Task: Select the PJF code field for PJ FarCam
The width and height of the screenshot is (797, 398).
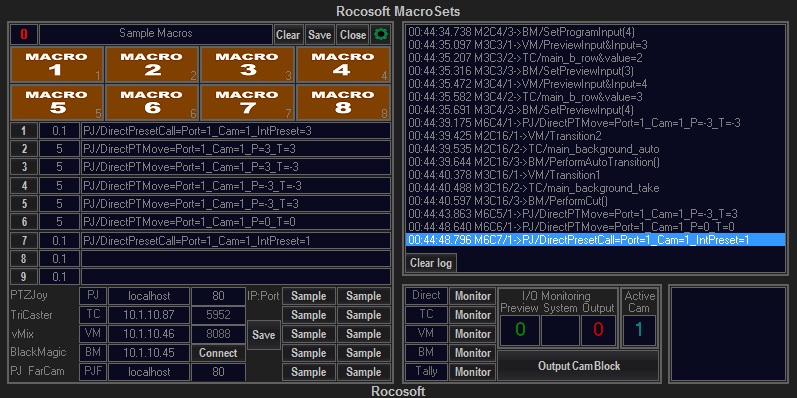Action: (93, 372)
